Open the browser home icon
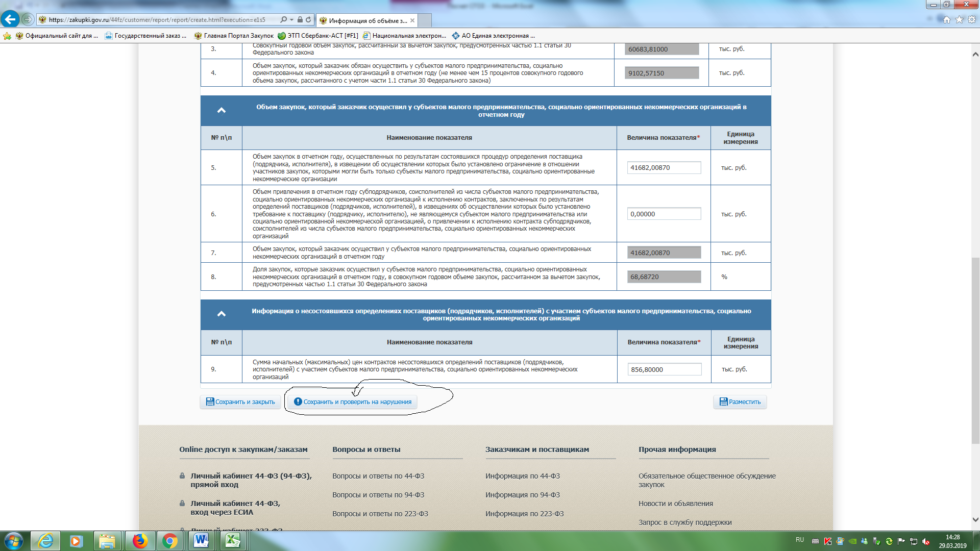 947,20
